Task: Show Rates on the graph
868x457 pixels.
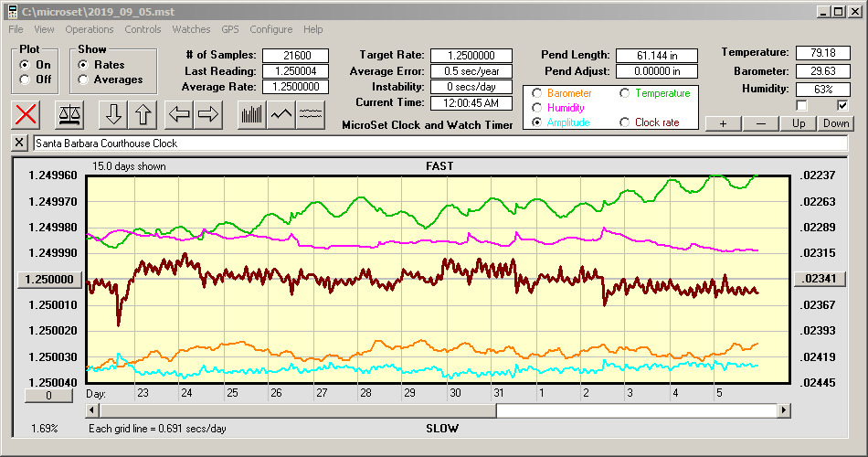Action: (x=83, y=65)
